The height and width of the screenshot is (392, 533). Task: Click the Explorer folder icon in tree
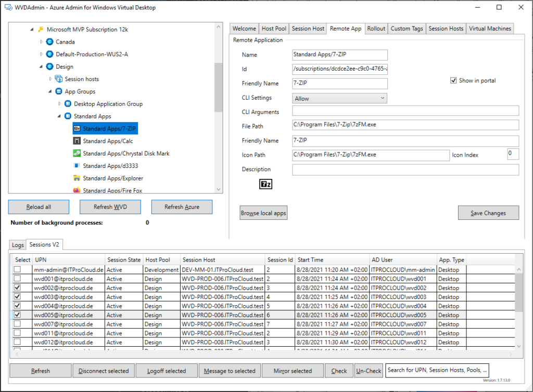77,178
